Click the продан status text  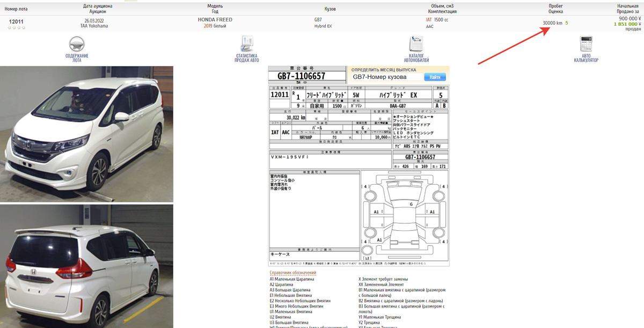[634, 30]
